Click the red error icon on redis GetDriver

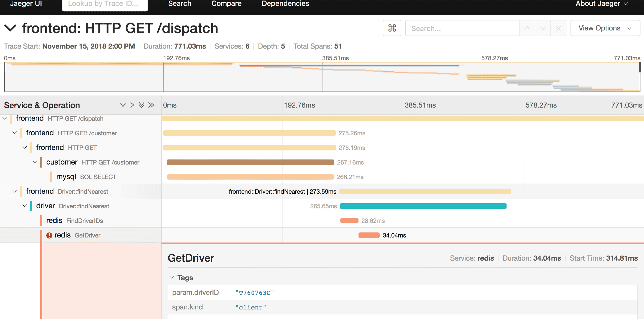49,235
